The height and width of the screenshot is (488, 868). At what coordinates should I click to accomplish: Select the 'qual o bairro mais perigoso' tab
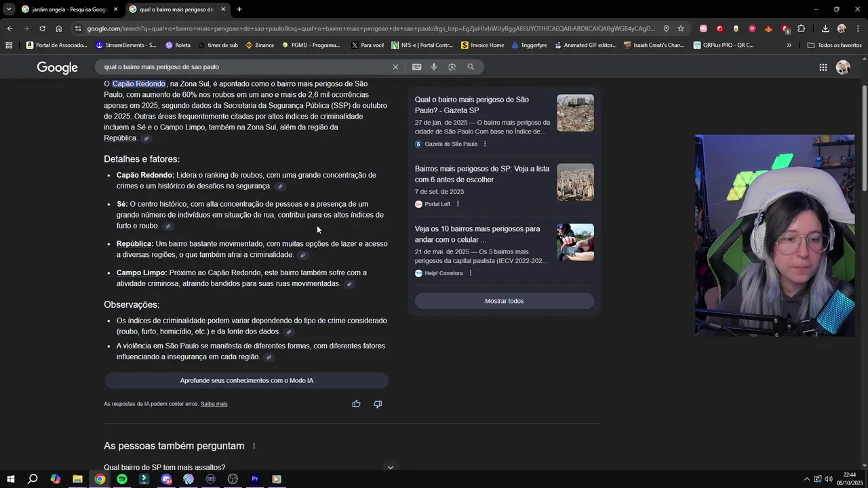point(176,9)
